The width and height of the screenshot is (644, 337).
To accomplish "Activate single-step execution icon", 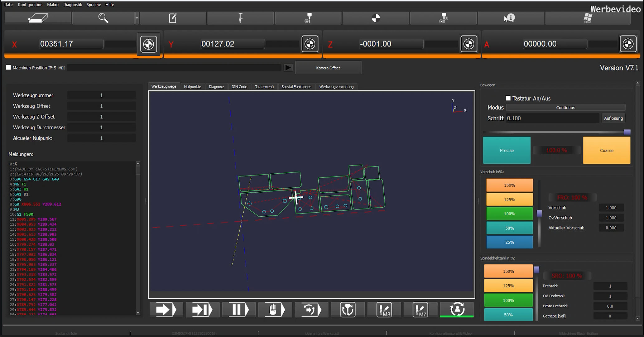I will pos(202,310).
